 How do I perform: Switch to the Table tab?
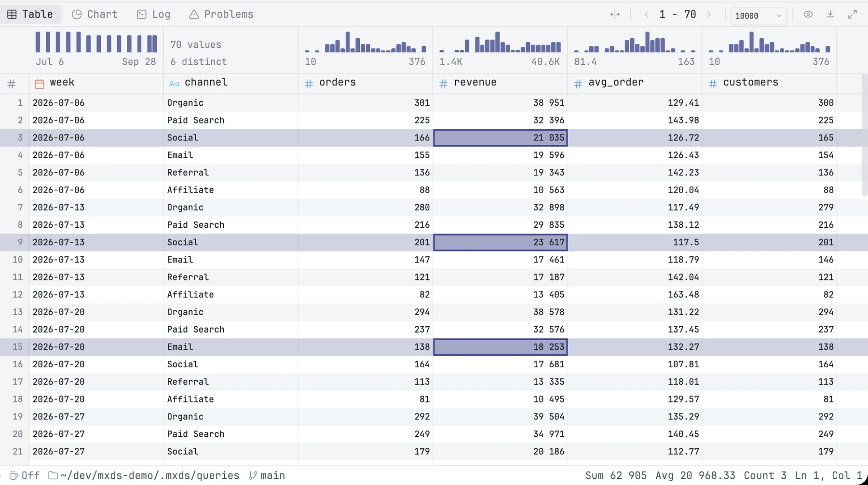tap(30, 14)
